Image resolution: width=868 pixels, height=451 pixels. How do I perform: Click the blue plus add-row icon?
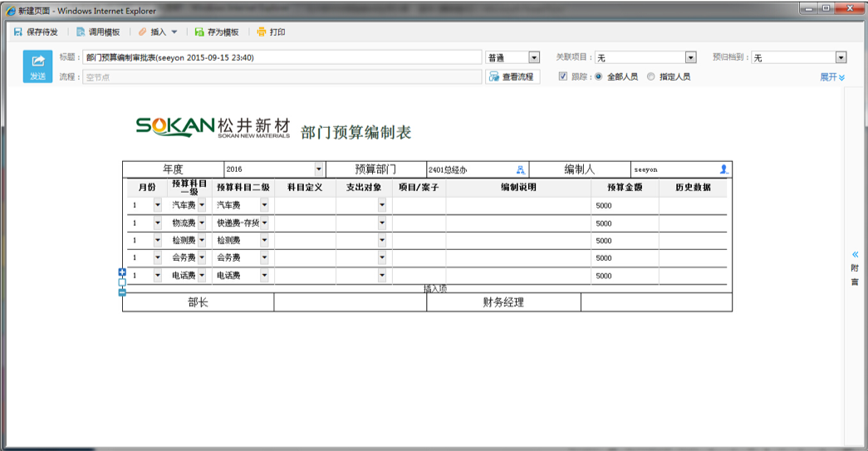coord(122,272)
